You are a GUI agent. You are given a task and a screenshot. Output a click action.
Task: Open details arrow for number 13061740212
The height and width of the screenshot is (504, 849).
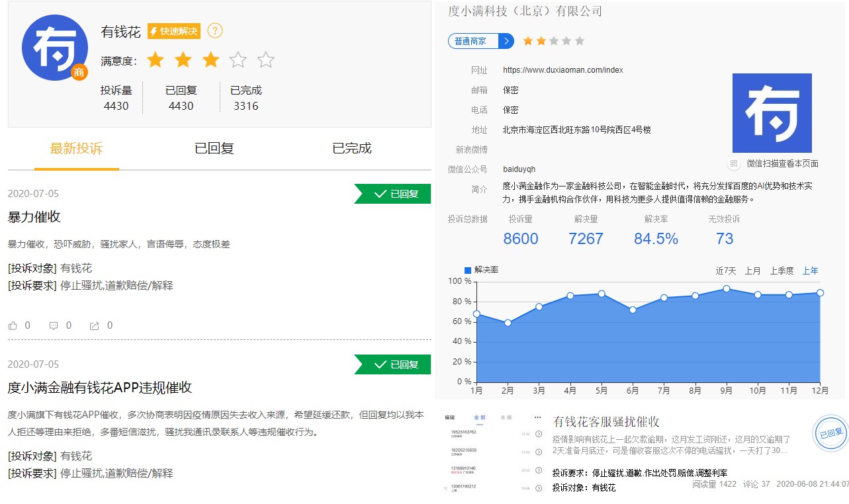539,488
